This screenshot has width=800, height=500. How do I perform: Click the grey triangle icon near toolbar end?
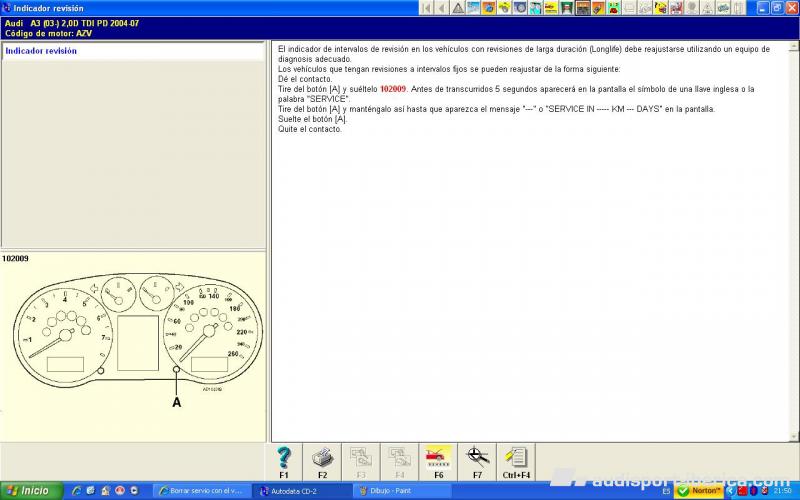click(x=708, y=8)
